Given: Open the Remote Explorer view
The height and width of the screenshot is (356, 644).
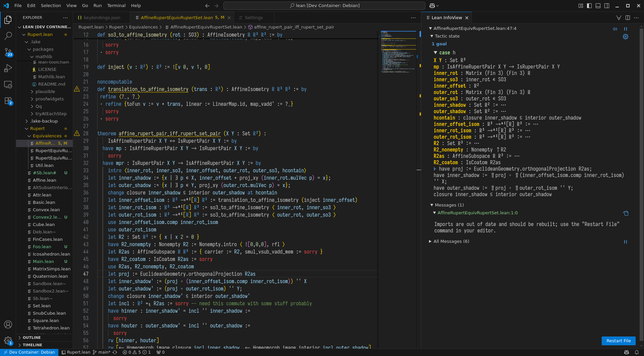Looking at the screenshot, I should coord(8,84).
